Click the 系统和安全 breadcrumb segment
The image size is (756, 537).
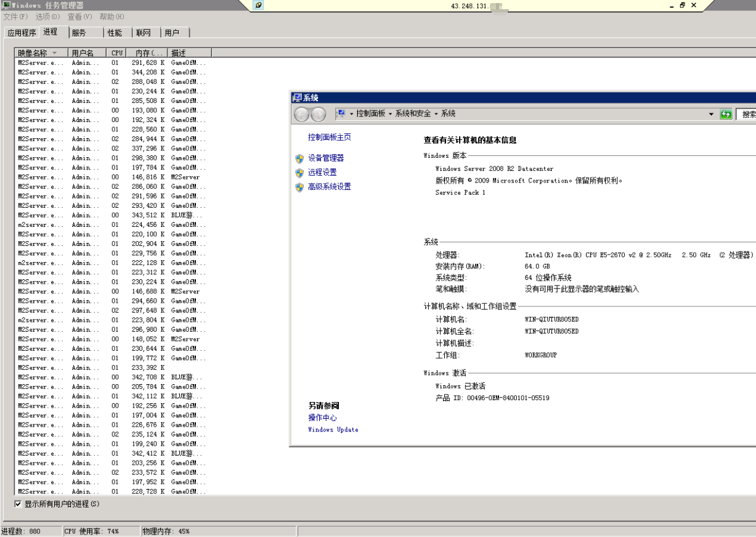pos(413,114)
